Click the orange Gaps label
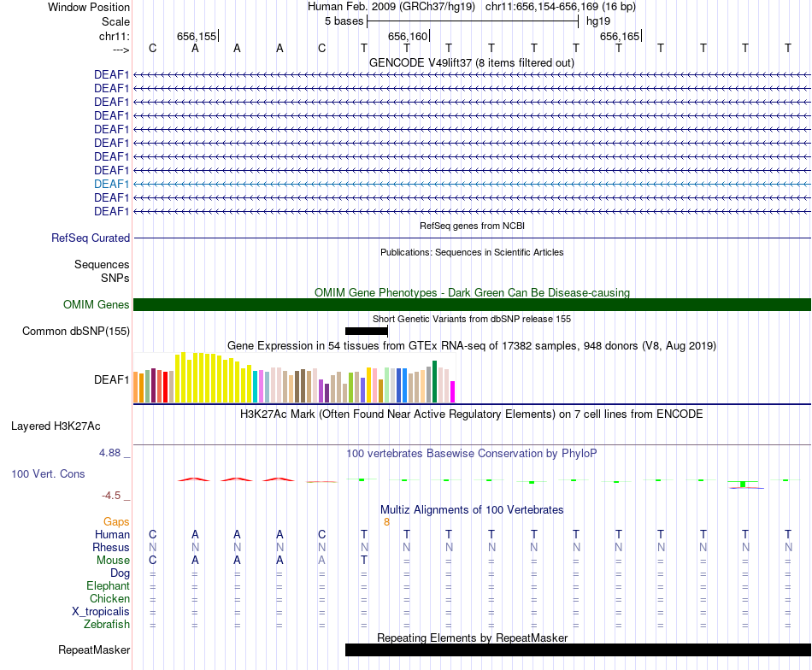Viewport: 812px width, 670px height. pos(116,522)
